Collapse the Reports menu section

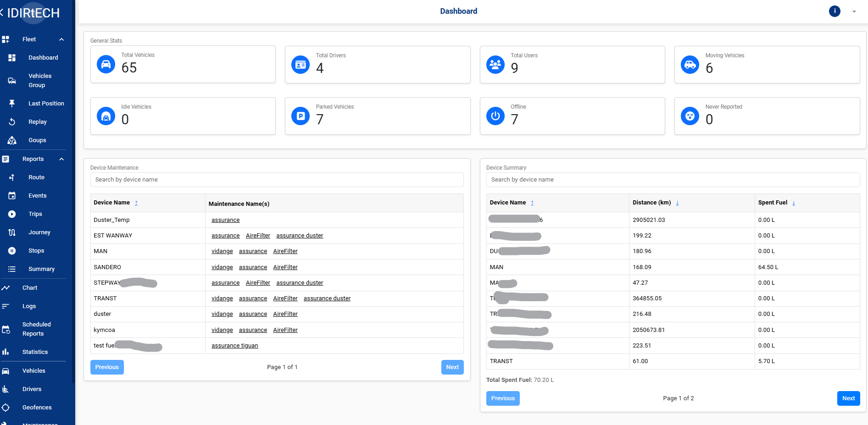[61, 159]
